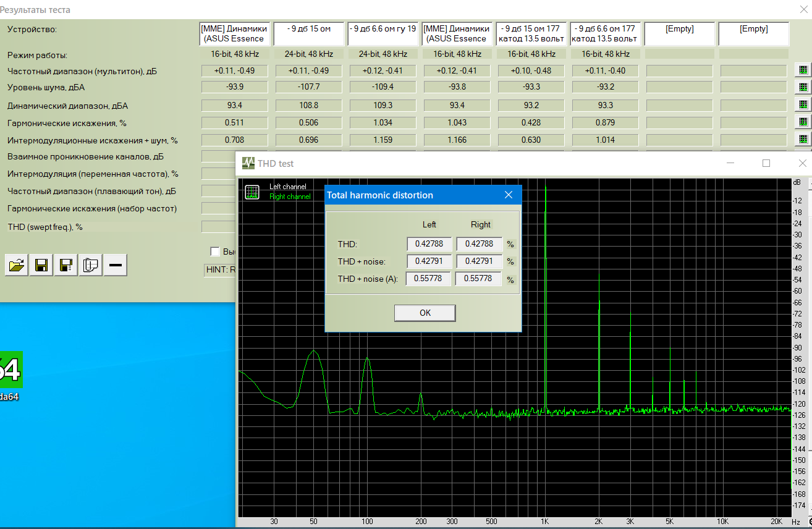Click noise level cell '-109.4'

[383, 88]
